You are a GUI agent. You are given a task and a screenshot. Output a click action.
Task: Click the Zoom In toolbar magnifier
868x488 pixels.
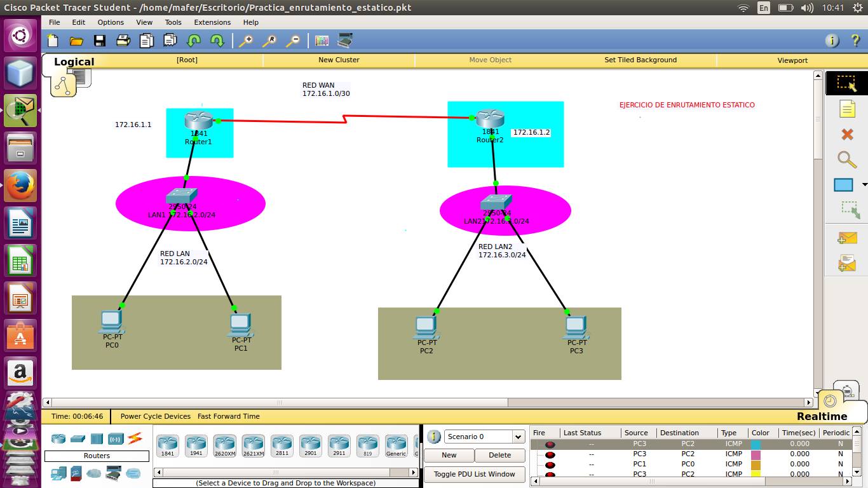click(245, 40)
